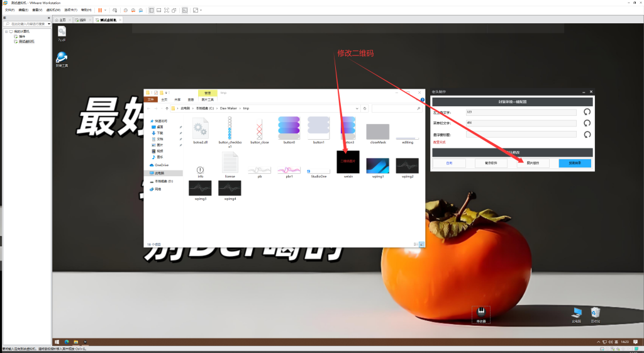644x353 pixels.
Task: Toggle the VMware library sidebar view button
Action: click(x=151, y=10)
